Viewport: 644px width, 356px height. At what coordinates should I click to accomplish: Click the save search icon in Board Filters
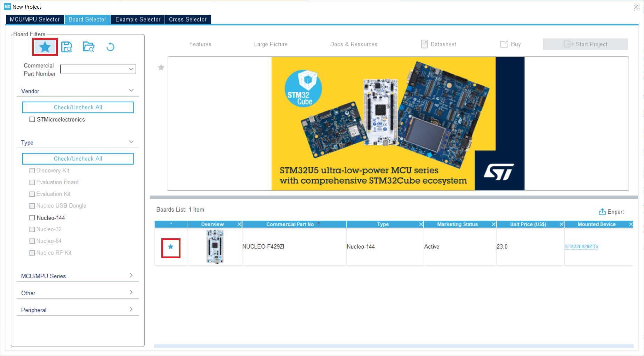tap(66, 47)
